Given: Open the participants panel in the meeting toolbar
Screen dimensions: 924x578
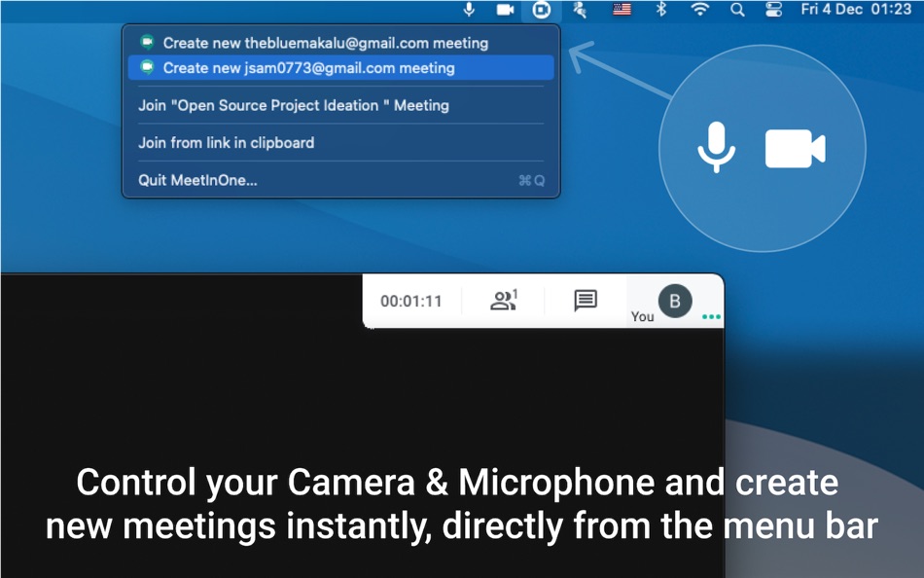Looking at the screenshot, I should click(x=505, y=301).
